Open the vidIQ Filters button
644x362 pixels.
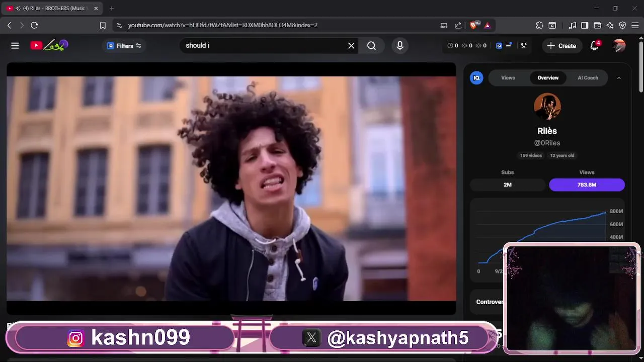(124, 46)
